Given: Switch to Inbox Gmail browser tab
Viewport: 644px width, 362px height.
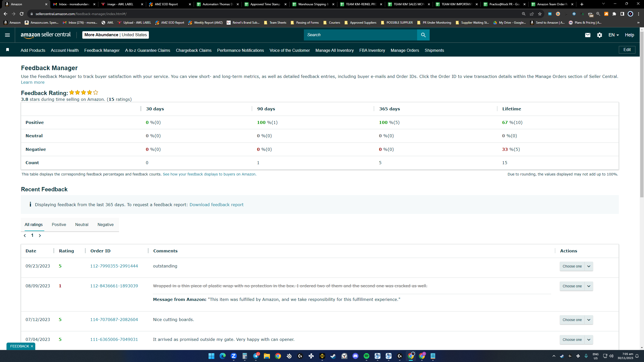Looking at the screenshot, I should [74, 4].
